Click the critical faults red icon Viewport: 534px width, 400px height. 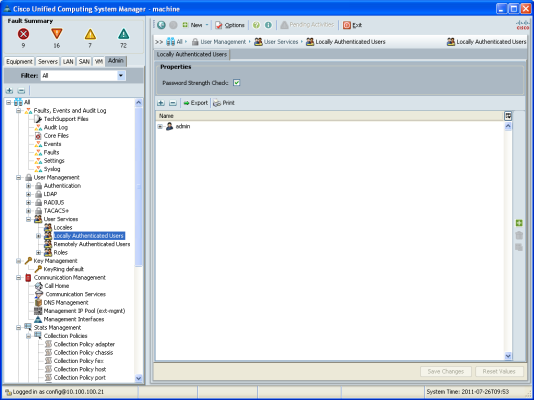[23, 34]
